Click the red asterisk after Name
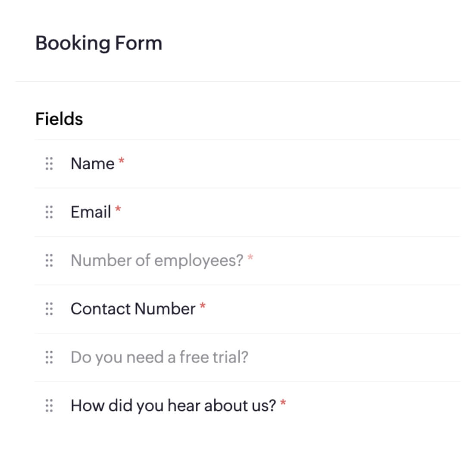 point(122,161)
